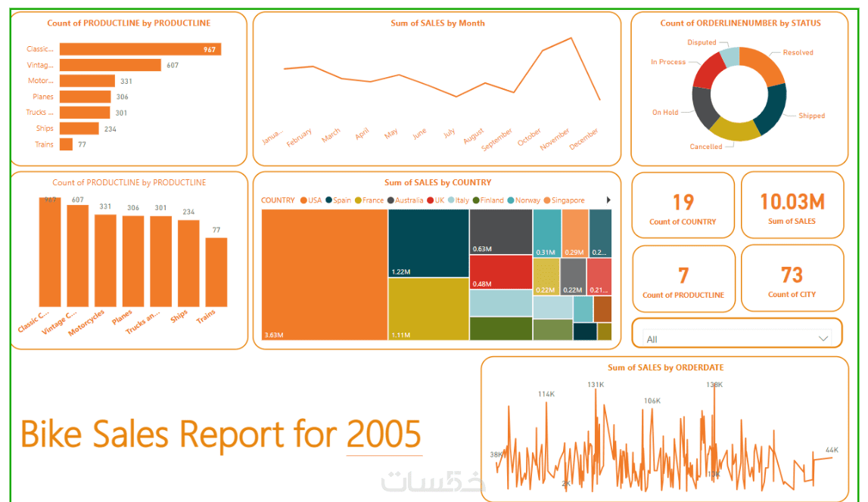
Task: Expand the legend's right scroll arrow
Action: [608, 200]
